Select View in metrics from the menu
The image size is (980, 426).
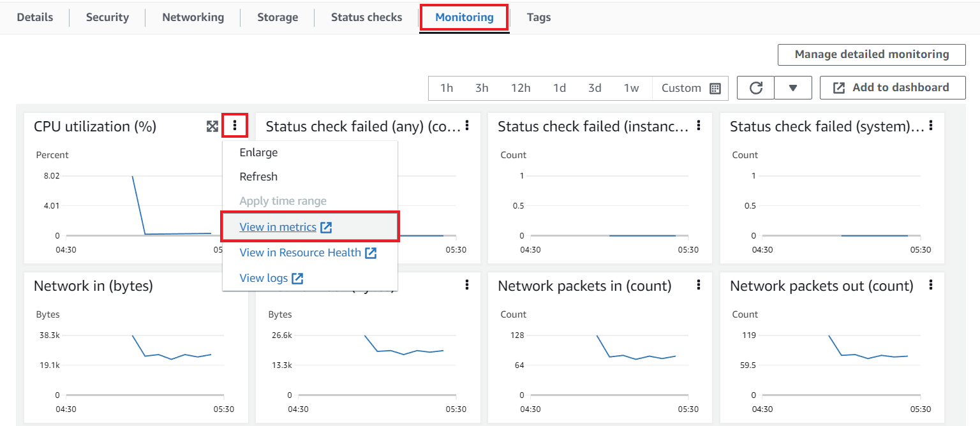click(279, 226)
